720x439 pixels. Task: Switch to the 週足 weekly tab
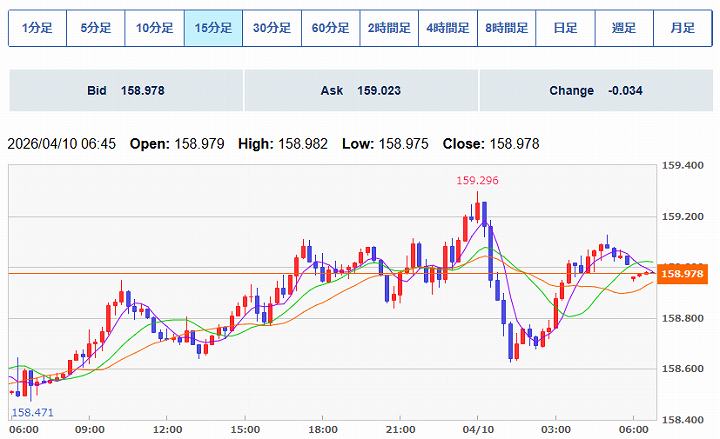[x=624, y=28]
